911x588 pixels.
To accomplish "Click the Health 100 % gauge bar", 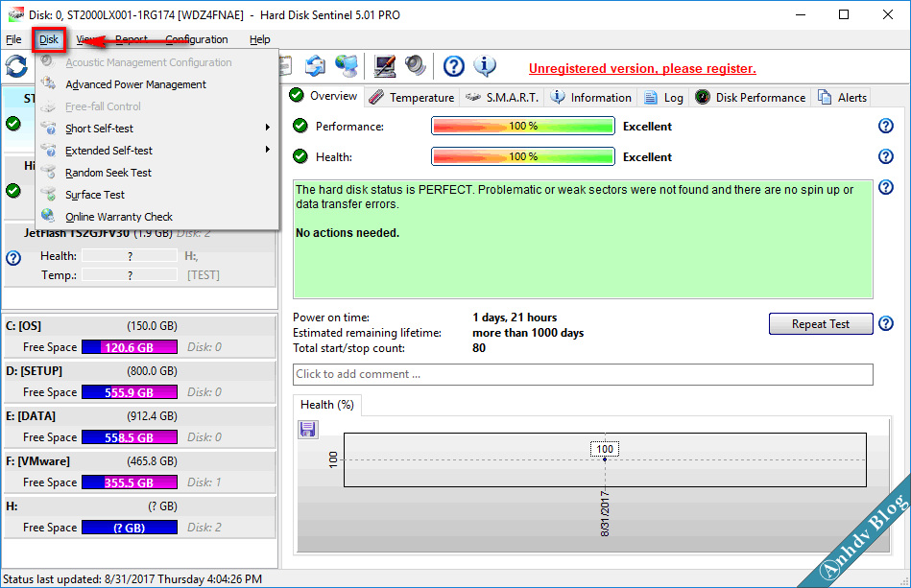I will click(523, 156).
